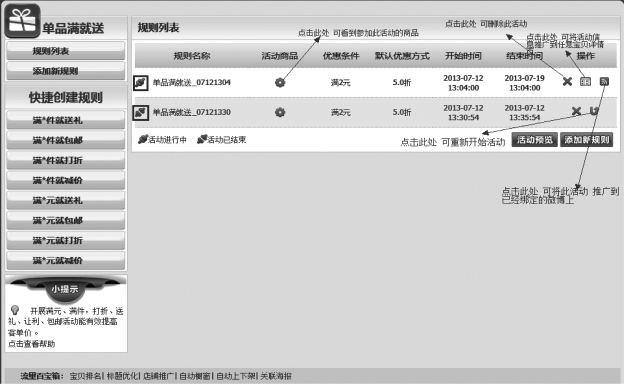This screenshot has width=624, height=384.
Task: Restart ended activity 07121330 icon
Action: (594, 111)
